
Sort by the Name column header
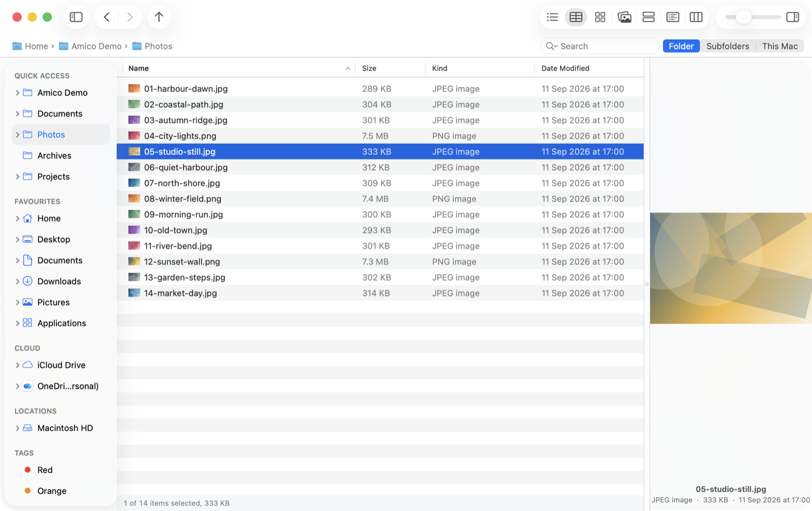239,69
